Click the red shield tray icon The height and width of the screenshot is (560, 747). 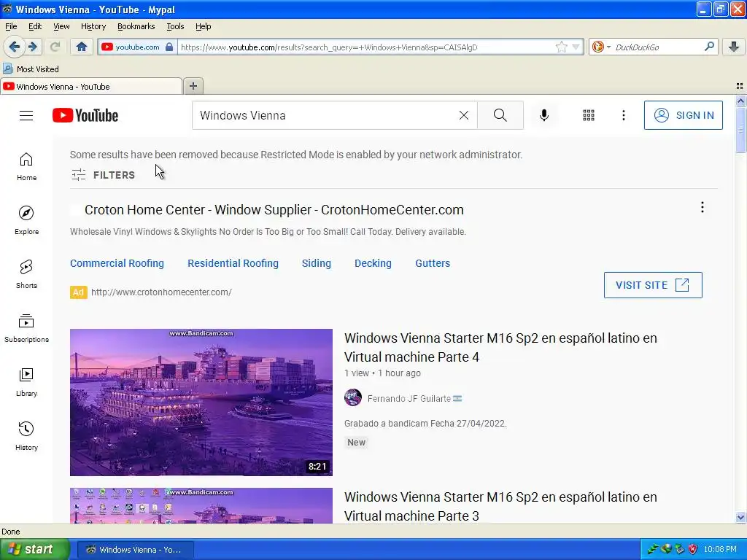693,549
